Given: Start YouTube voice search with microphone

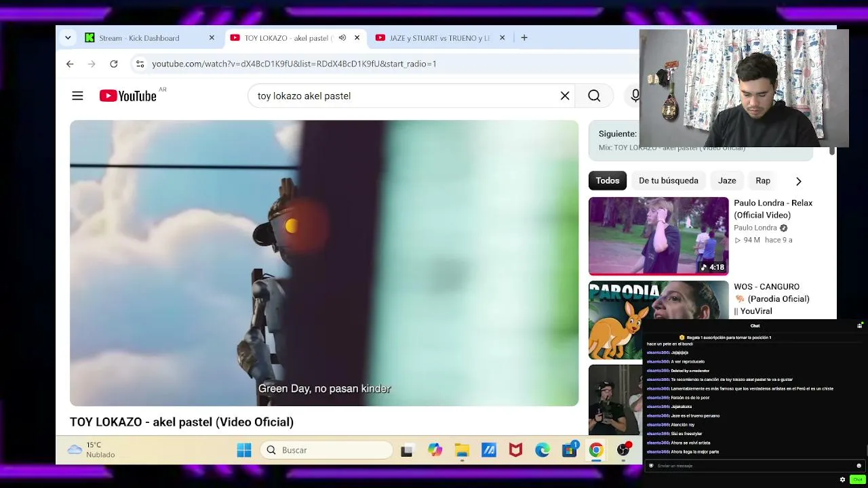Looking at the screenshot, I should (x=635, y=96).
